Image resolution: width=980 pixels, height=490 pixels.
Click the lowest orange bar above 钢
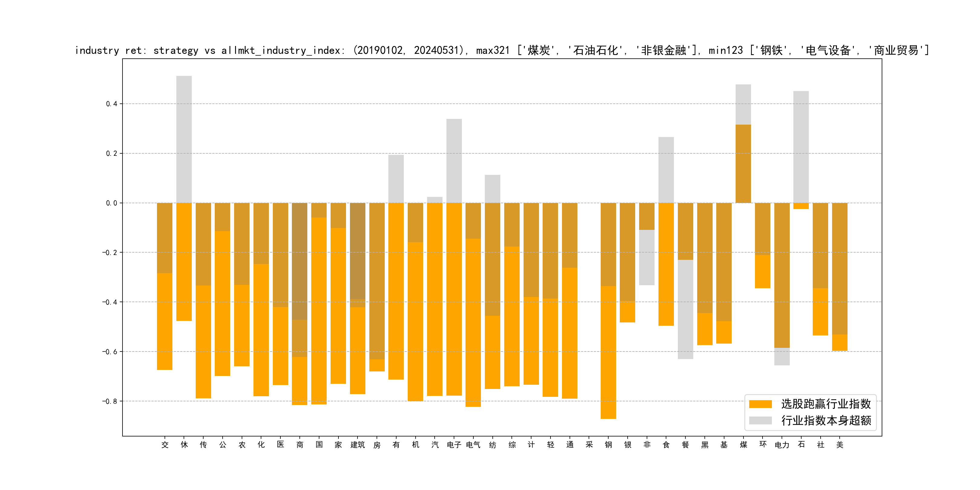click(x=608, y=352)
